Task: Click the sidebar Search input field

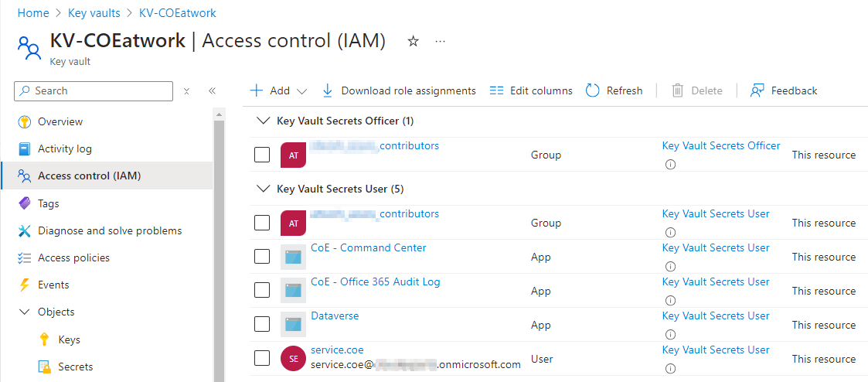Action: click(x=100, y=90)
